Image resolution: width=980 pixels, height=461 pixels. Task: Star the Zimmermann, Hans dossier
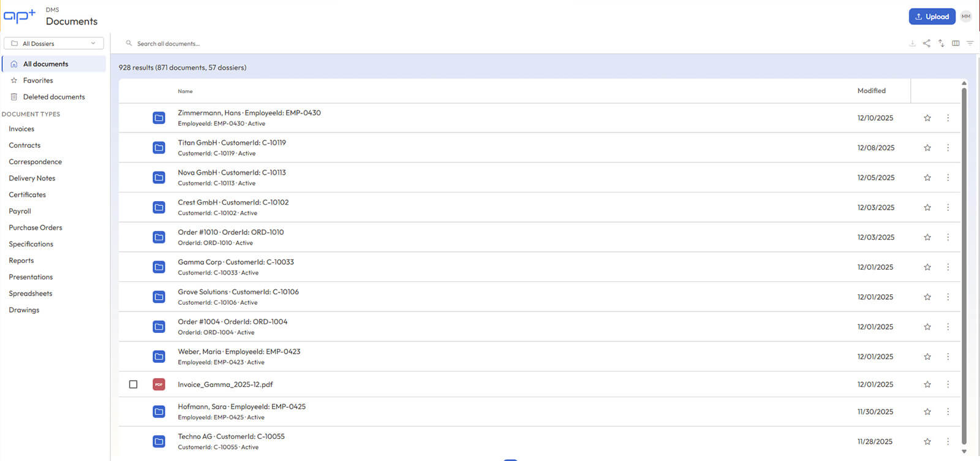click(x=927, y=118)
